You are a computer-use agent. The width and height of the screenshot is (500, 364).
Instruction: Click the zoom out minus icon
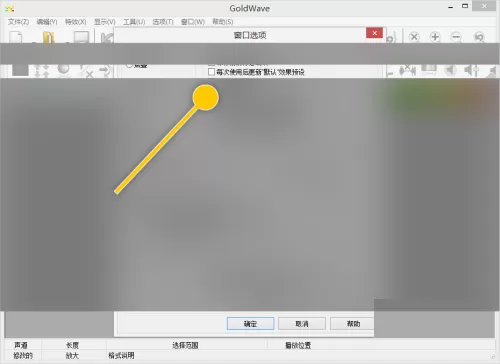(x=456, y=37)
